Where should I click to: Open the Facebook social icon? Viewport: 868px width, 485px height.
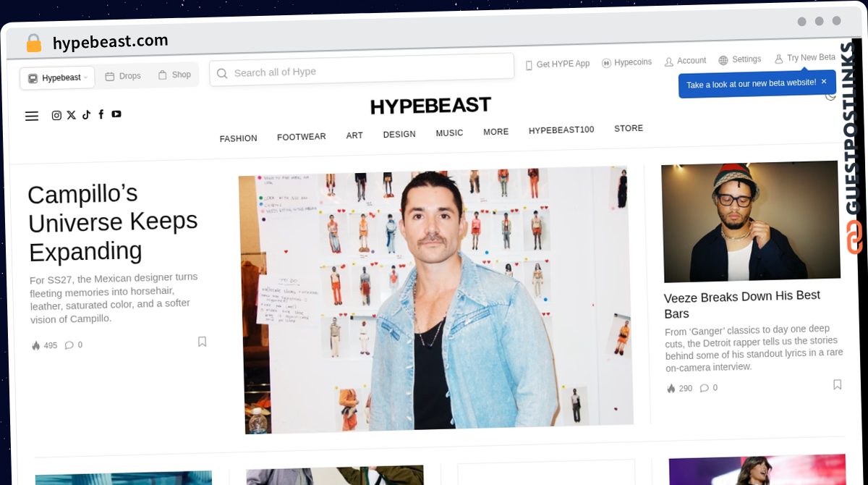coord(101,114)
